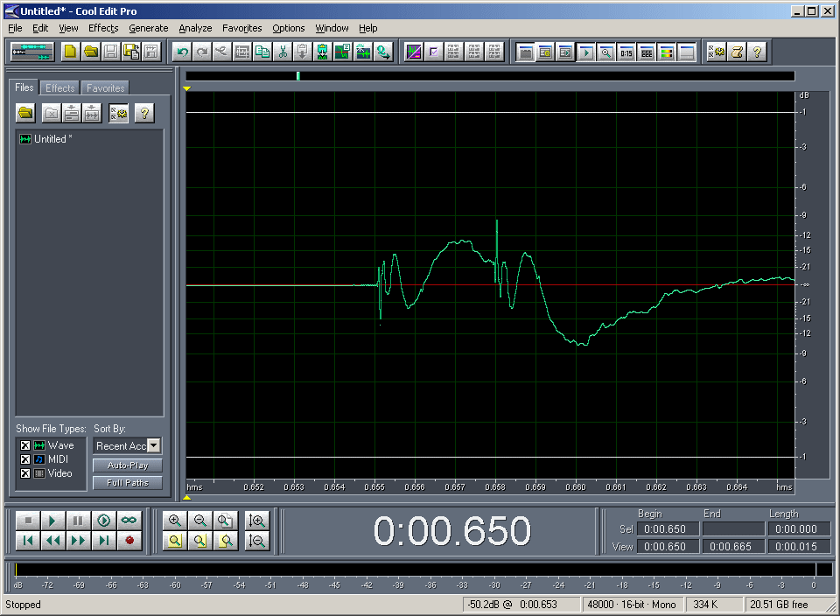Click the Full Paths button
Image resolution: width=840 pixels, height=616 pixels.
pos(127,483)
